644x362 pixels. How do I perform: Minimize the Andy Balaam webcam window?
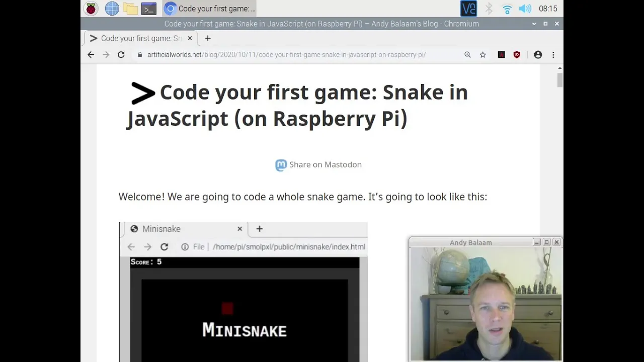pyautogui.click(x=536, y=242)
